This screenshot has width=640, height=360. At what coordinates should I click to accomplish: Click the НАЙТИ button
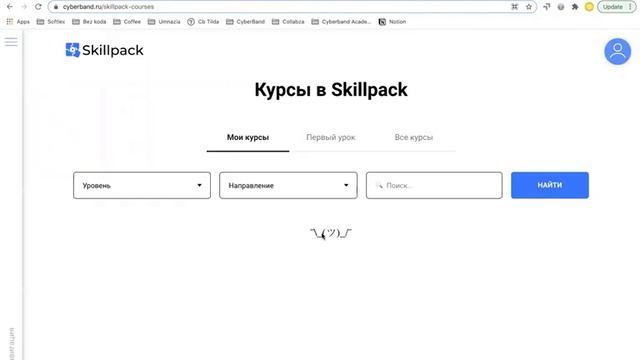550,185
